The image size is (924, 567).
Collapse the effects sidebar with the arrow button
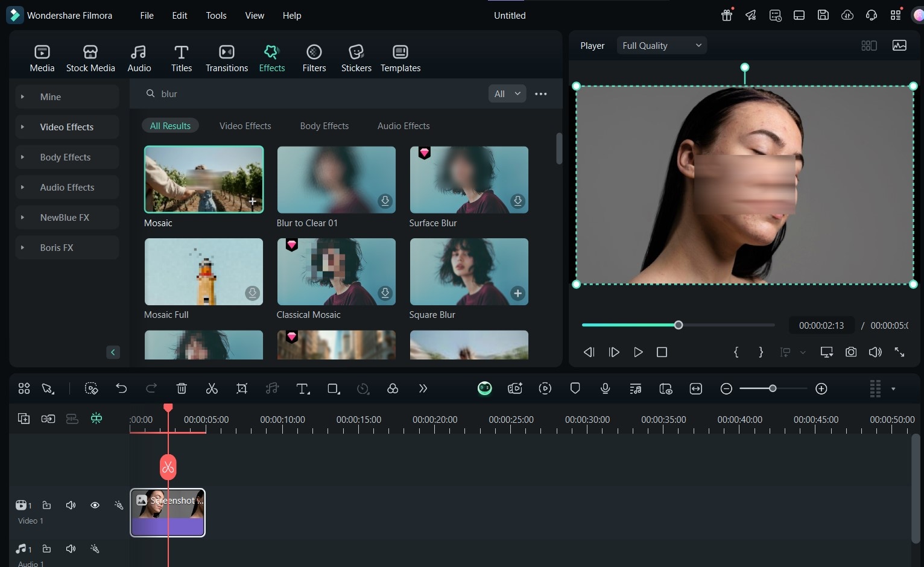pos(113,352)
